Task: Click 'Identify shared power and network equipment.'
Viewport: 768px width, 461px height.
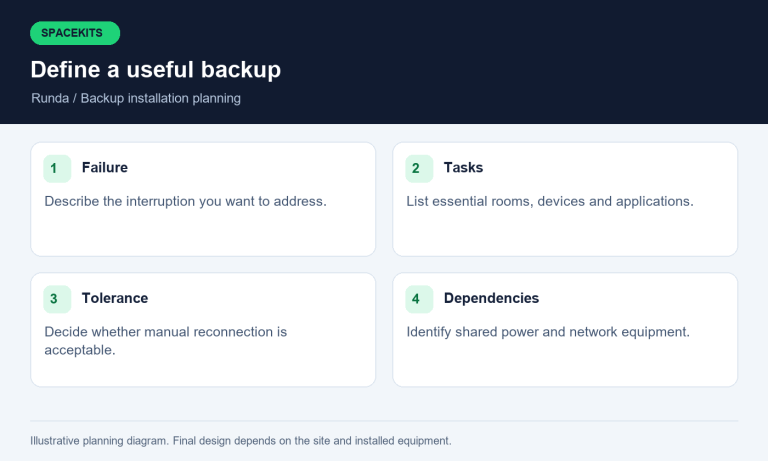Action: 548,332
